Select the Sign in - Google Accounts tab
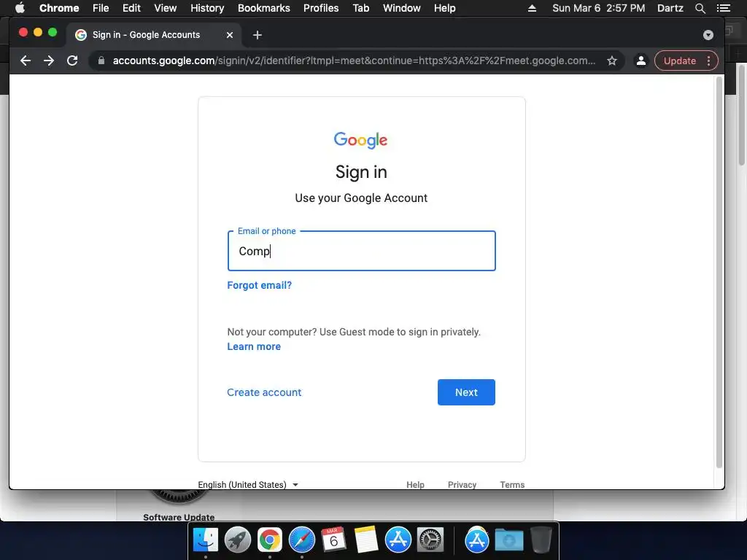 click(154, 35)
